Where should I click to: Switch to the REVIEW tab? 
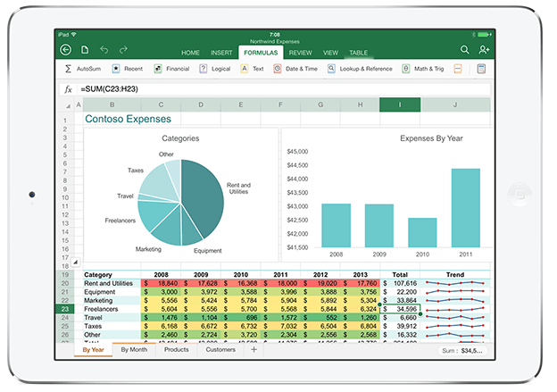tap(300, 53)
